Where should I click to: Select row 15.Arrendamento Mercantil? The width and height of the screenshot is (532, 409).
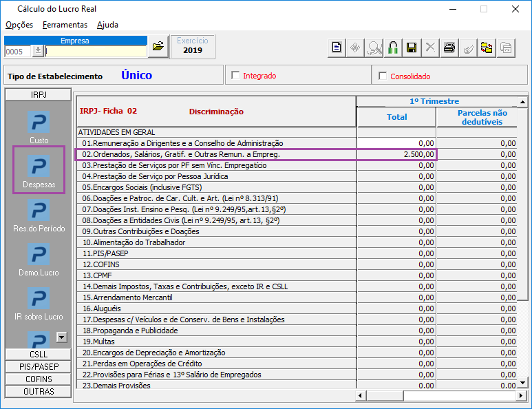click(217, 297)
